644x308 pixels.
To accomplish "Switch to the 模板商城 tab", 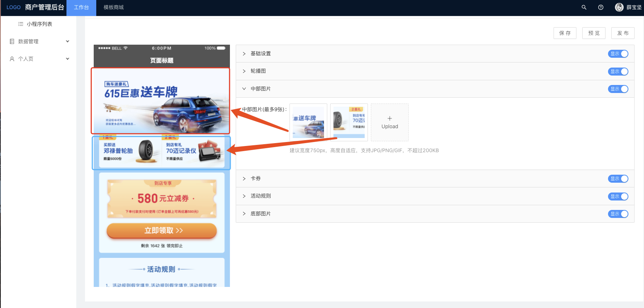I will 114,8.
